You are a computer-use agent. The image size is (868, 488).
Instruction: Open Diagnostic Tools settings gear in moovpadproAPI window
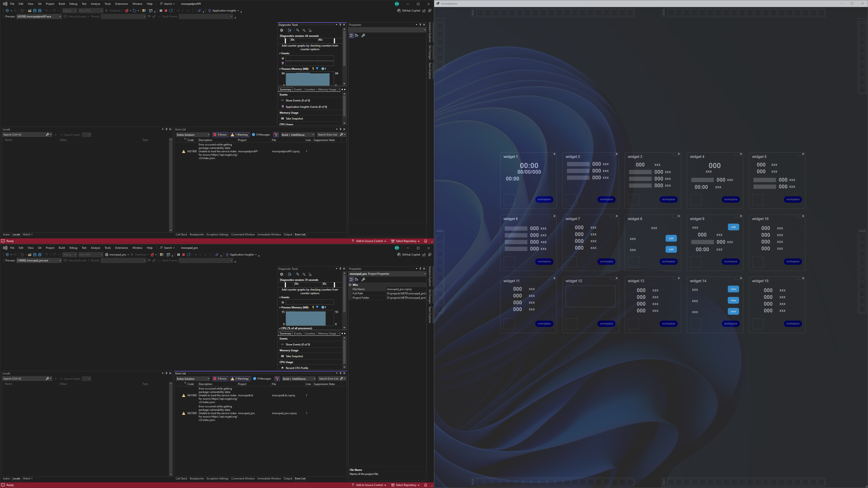tap(282, 30)
